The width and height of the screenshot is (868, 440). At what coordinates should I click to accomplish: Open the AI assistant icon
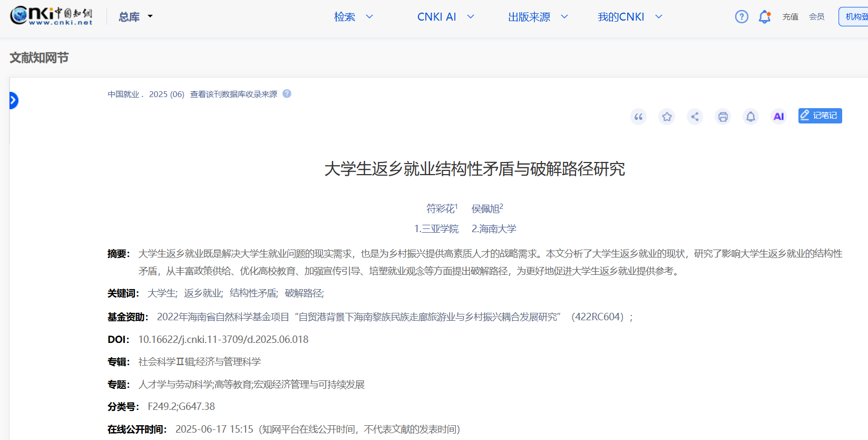coord(778,117)
